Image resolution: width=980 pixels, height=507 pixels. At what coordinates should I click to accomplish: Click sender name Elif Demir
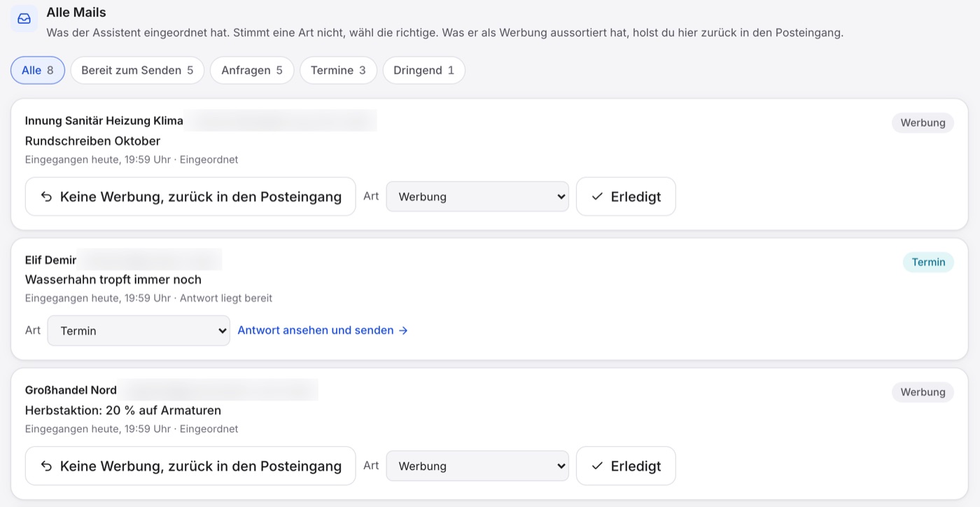51,260
